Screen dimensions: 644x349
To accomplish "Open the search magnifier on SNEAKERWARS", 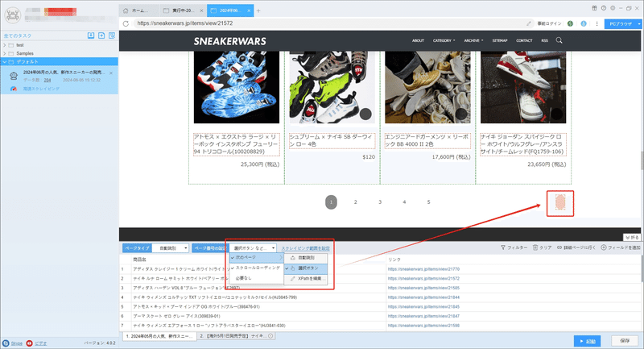I will click(559, 40).
